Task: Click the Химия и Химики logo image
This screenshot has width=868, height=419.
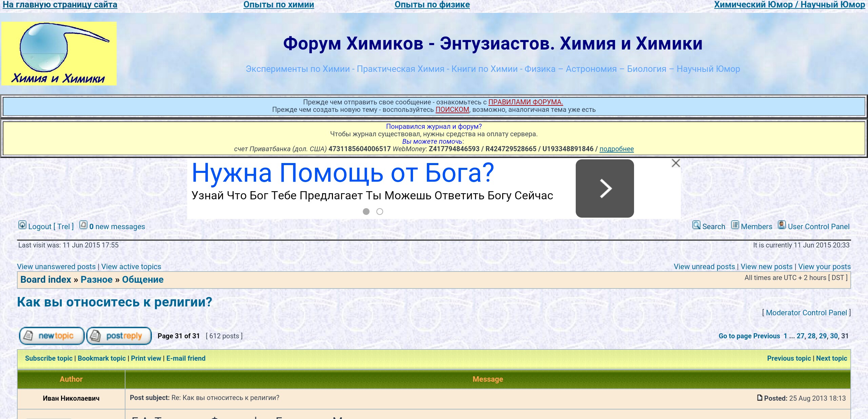Action: click(59, 54)
